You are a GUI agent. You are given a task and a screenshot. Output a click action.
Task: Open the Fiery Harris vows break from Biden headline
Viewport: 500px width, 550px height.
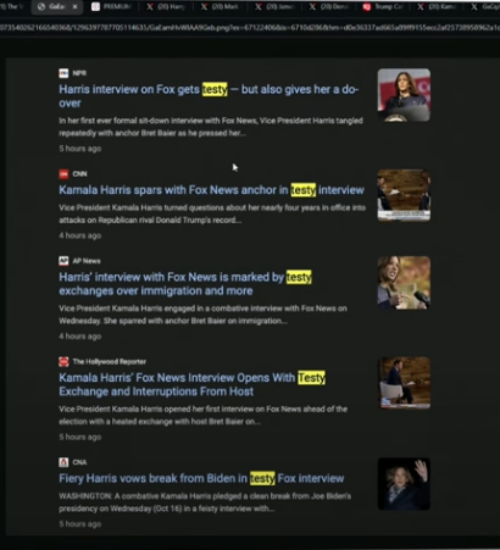(x=201, y=478)
